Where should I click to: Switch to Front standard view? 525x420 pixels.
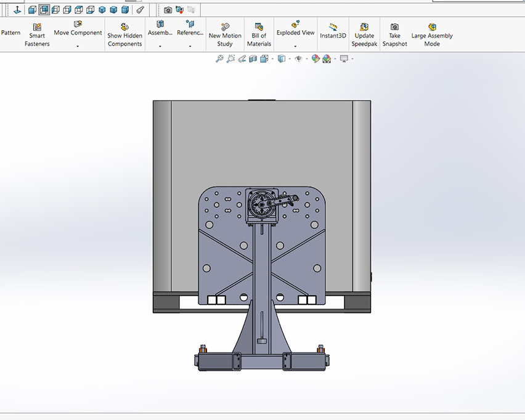(32, 10)
